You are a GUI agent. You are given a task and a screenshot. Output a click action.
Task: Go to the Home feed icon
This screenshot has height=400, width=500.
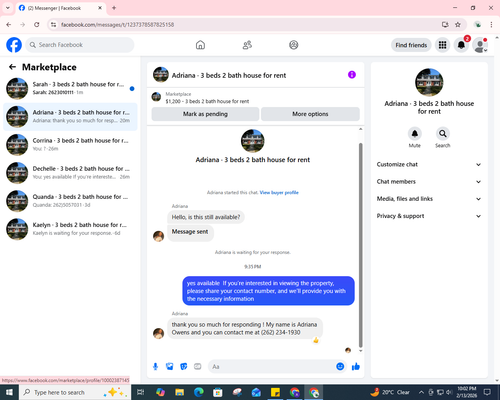pos(200,45)
